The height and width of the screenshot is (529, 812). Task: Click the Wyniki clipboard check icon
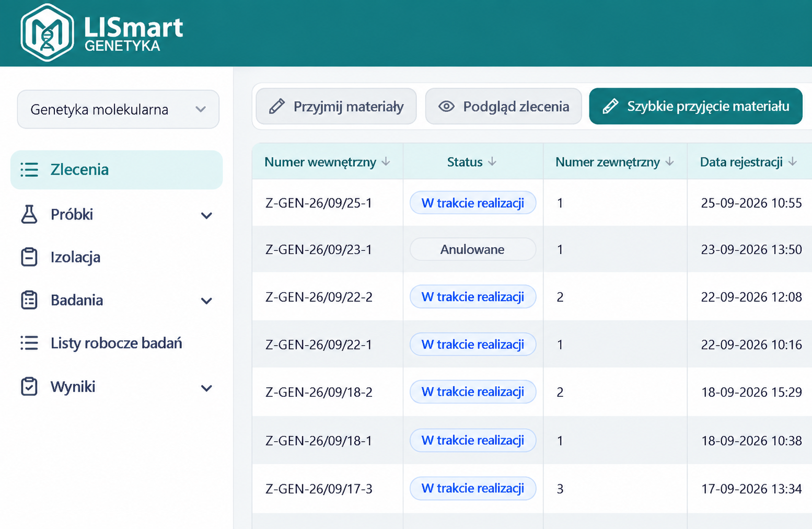pyautogui.click(x=29, y=386)
